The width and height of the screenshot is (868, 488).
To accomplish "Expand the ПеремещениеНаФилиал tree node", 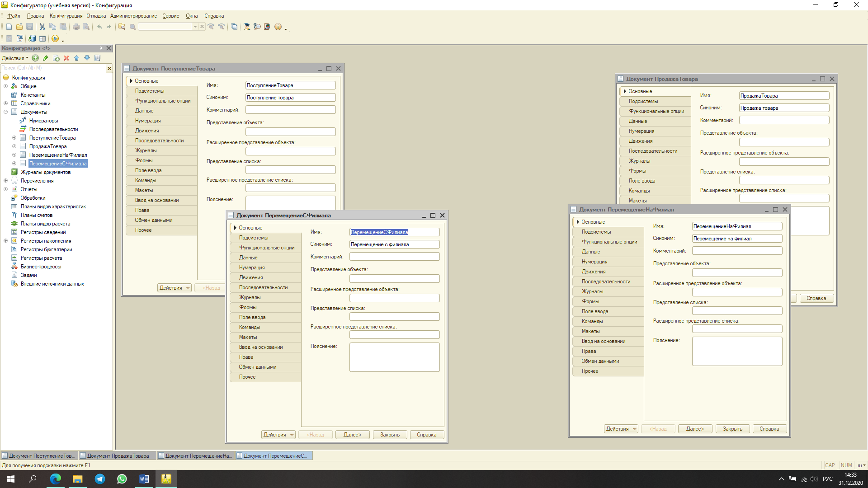I will pos(14,155).
